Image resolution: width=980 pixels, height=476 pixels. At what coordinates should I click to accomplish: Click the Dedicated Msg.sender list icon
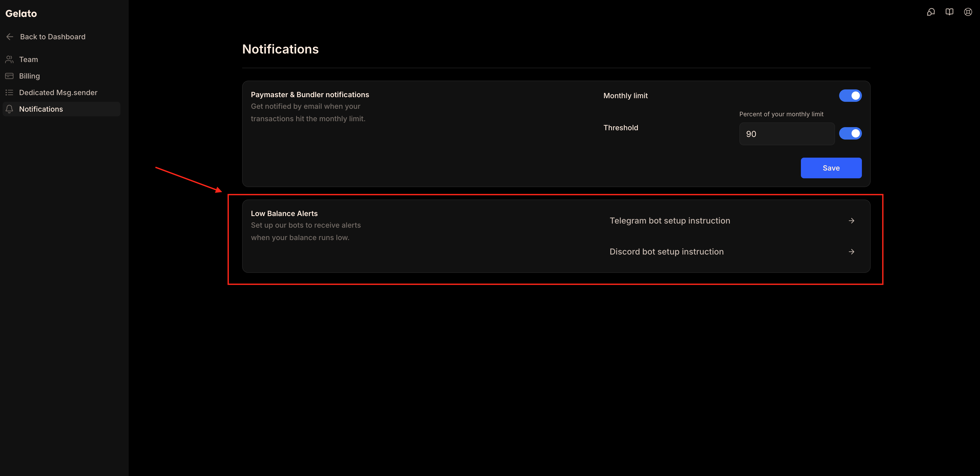(x=10, y=93)
